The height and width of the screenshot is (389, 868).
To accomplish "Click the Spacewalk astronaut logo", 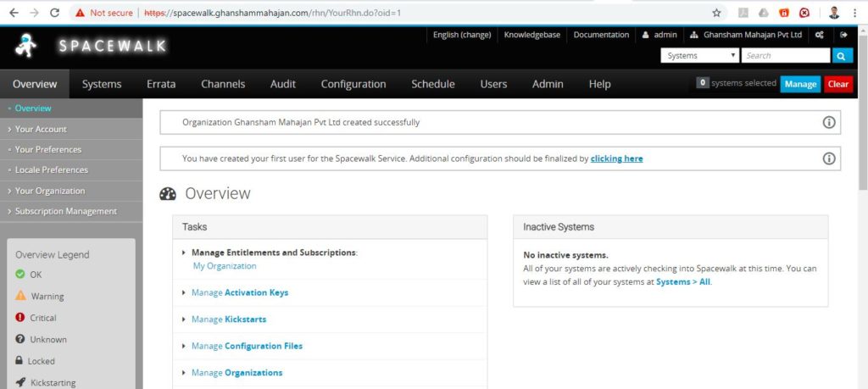I will tap(25, 46).
